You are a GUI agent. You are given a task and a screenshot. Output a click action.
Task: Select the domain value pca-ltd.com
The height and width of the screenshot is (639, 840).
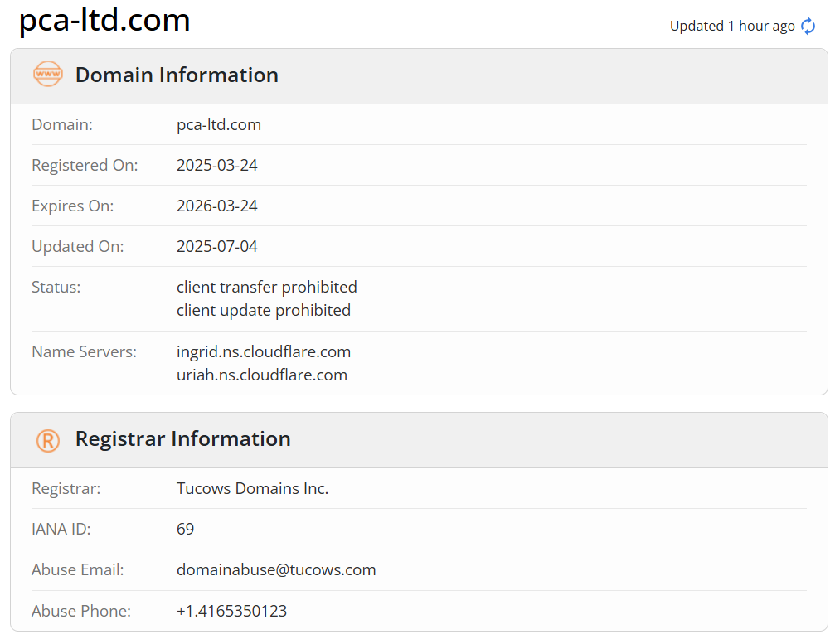[x=219, y=125]
